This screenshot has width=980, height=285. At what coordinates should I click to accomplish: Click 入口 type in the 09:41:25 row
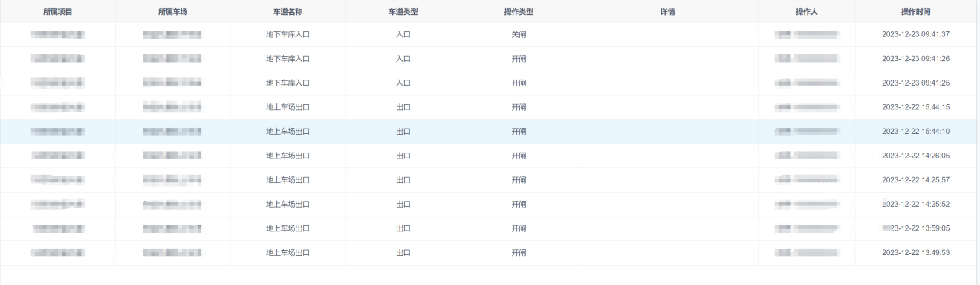pos(403,83)
